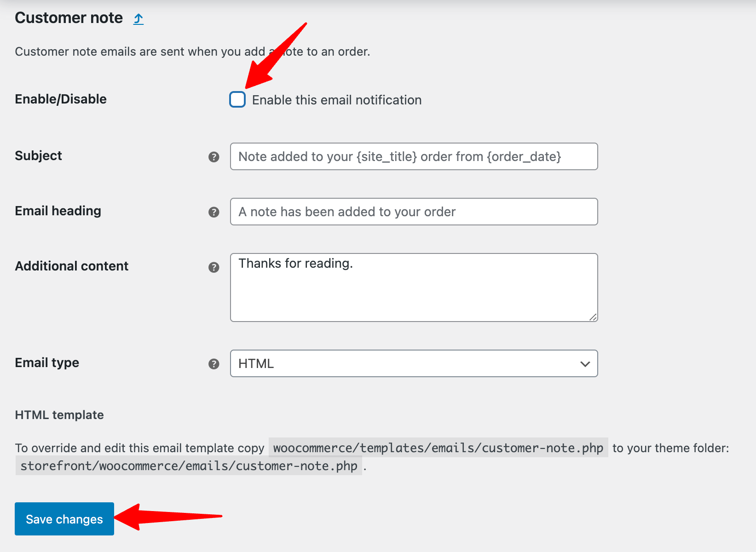756x552 pixels.
Task: Click the Email type field label
Action: pyautogui.click(x=47, y=362)
